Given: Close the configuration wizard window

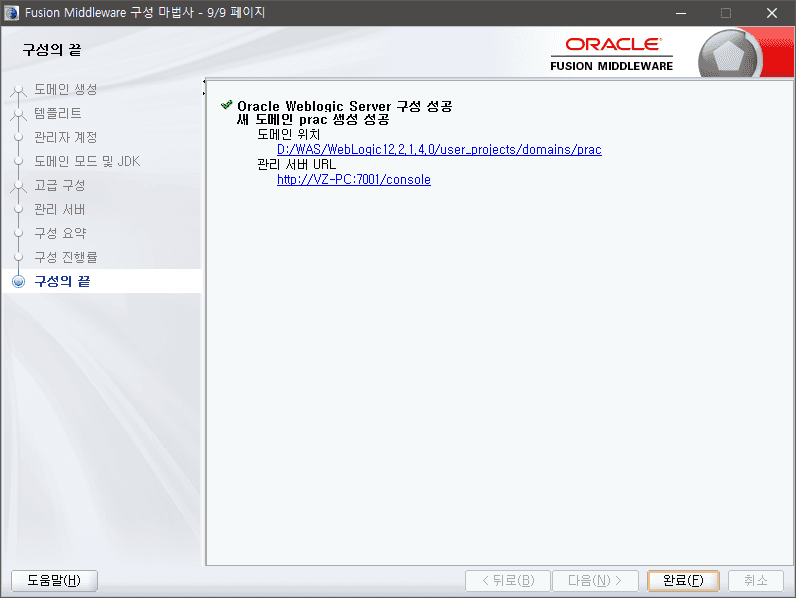Looking at the screenshot, I should 772,13.
